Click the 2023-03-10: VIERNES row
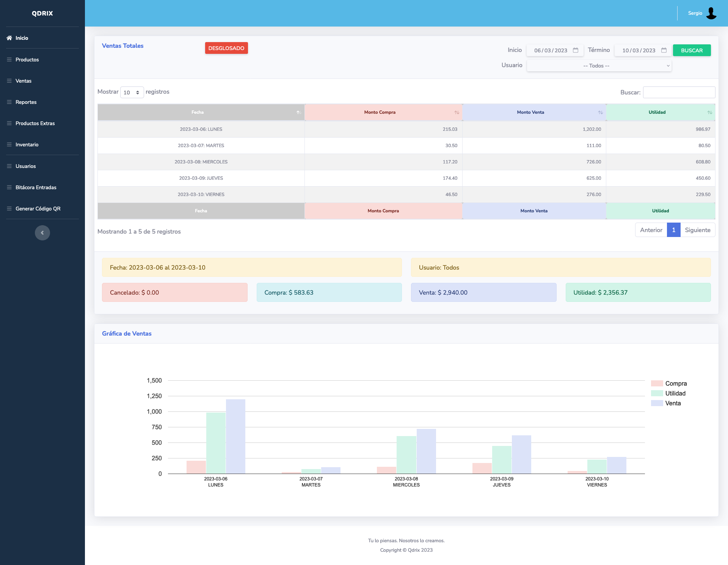 (x=406, y=195)
